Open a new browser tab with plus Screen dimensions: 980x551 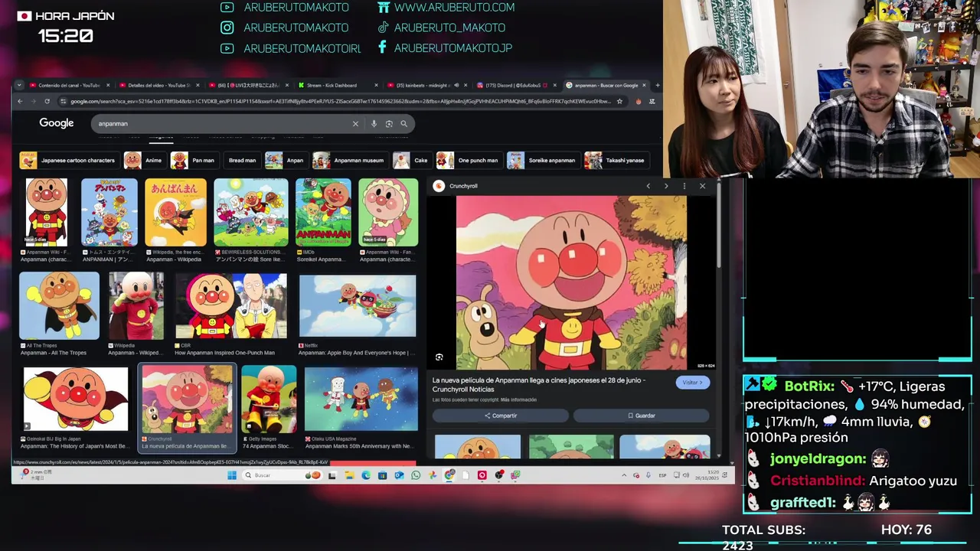click(x=658, y=85)
